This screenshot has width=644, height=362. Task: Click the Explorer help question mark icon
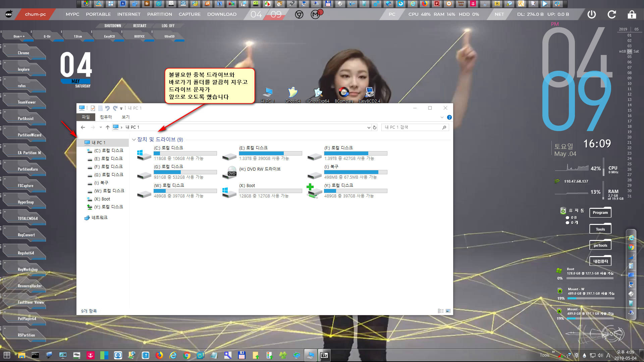(449, 117)
